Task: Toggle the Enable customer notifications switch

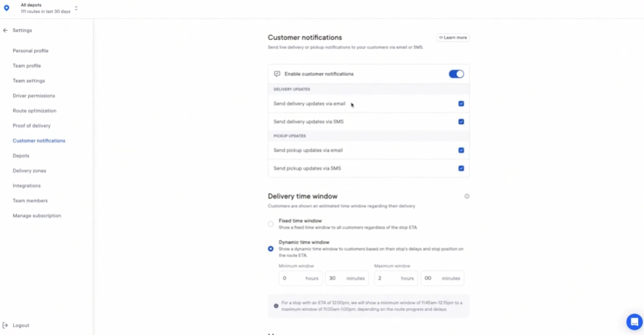Action: coord(456,74)
